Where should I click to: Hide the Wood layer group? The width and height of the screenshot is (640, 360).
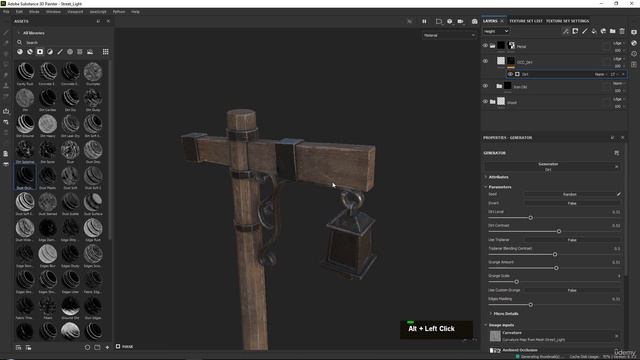pos(485,102)
